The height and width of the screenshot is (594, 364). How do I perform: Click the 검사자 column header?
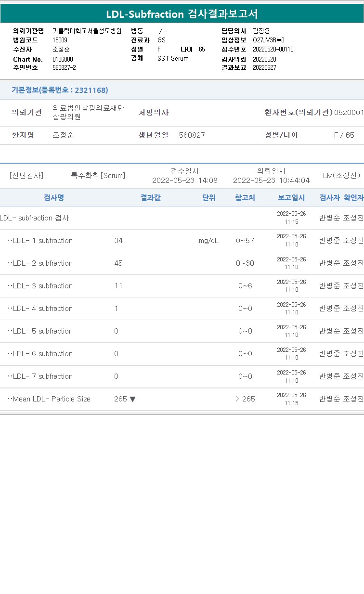(x=330, y=198)
